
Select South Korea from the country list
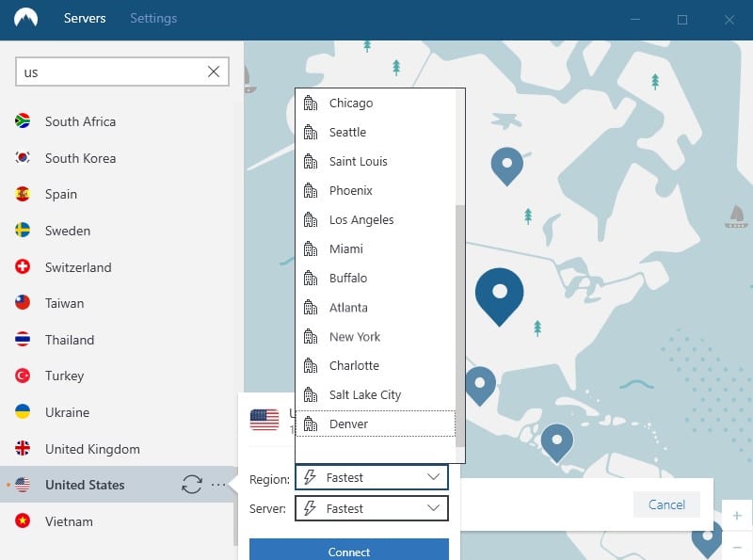pos(80,158)
